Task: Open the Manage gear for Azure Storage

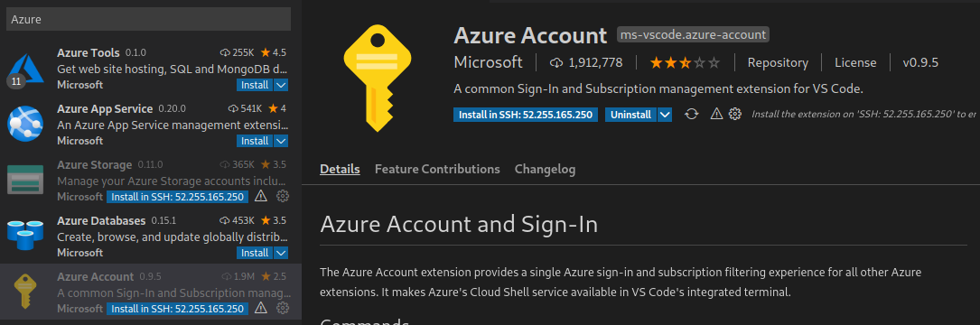Action: click(x=283, y=196)
